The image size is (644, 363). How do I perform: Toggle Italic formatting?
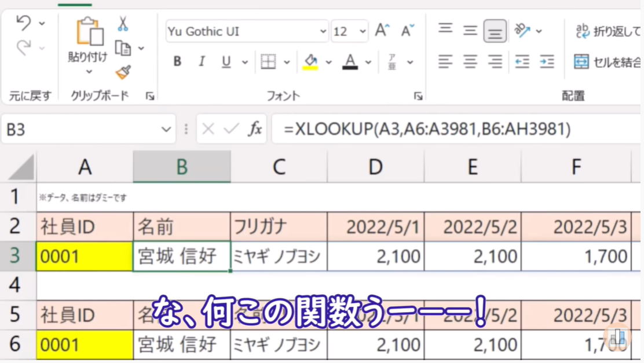click(202, 62)
